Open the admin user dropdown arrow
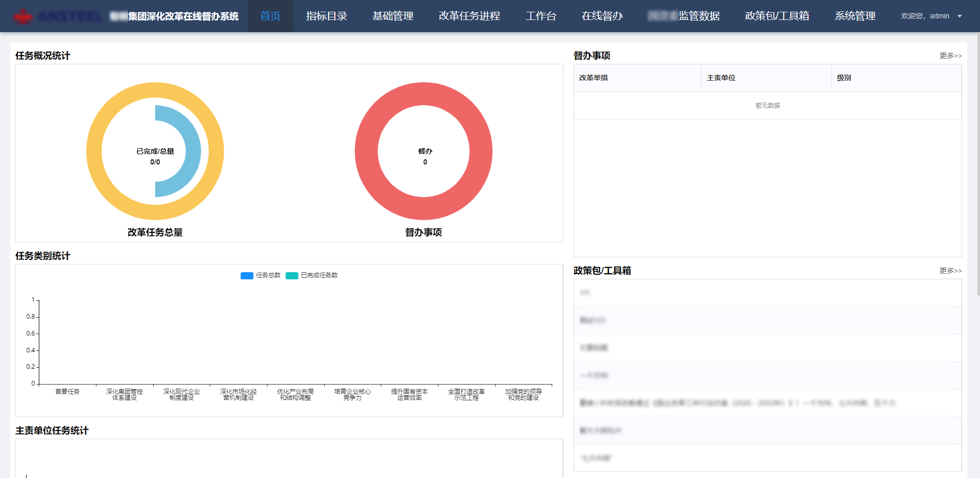980x478 pixels. pos(960,16)
